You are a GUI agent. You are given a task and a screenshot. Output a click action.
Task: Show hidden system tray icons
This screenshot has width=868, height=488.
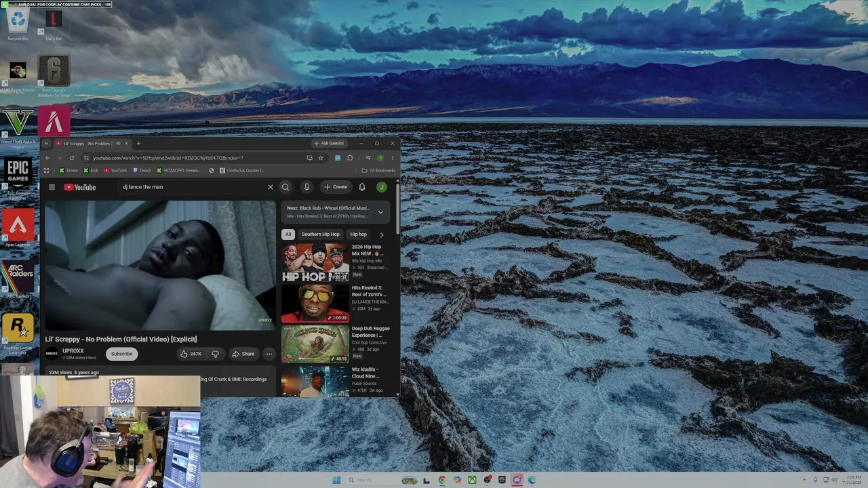pyautogui.click(x=805, y=480)
